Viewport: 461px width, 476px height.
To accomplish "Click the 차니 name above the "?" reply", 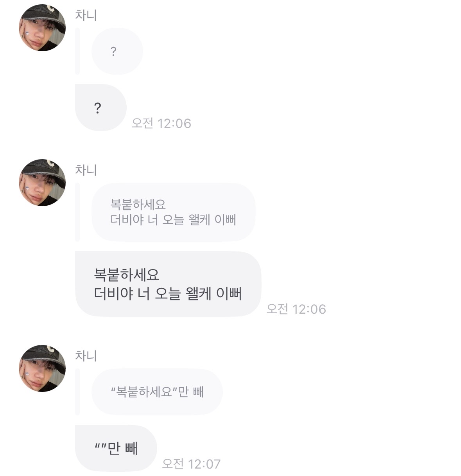I will point(86,15).
